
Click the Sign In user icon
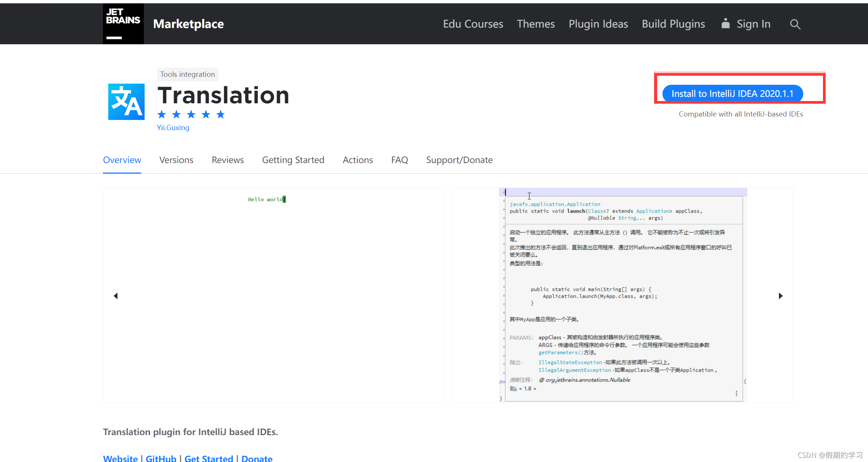point(725,23)
